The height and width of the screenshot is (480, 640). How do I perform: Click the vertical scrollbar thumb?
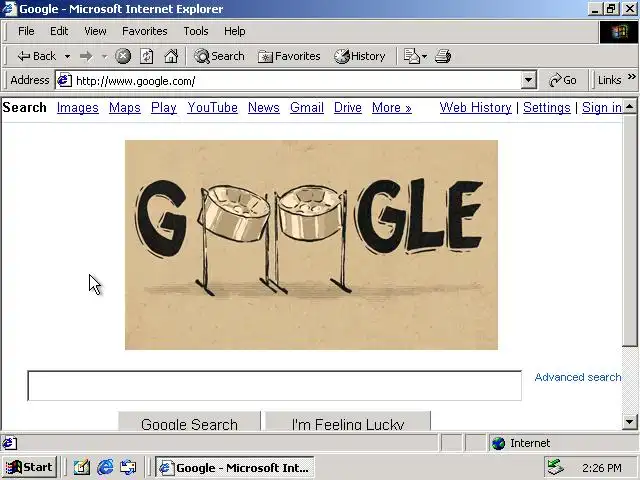629,231
